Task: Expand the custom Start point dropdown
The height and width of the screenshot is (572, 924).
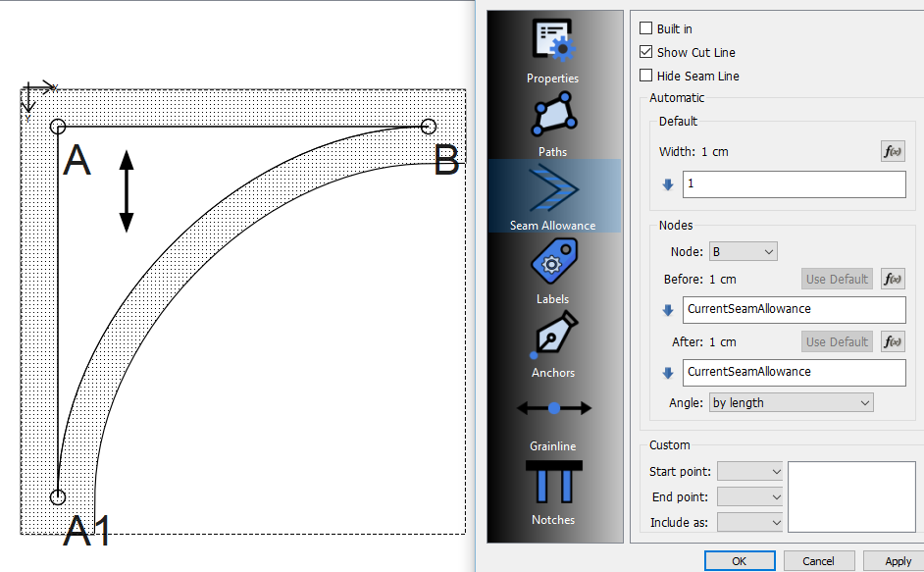Action: click(x=749, y=472)
